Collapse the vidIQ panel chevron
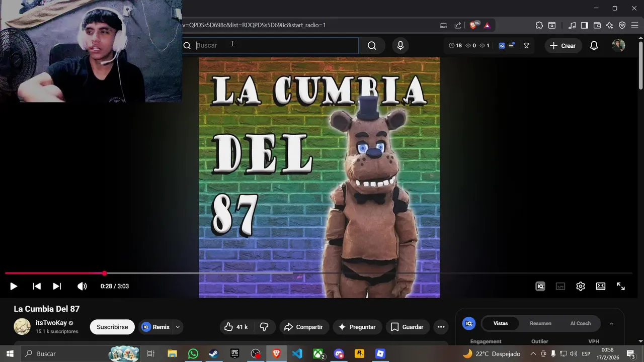 coord(611,323)
